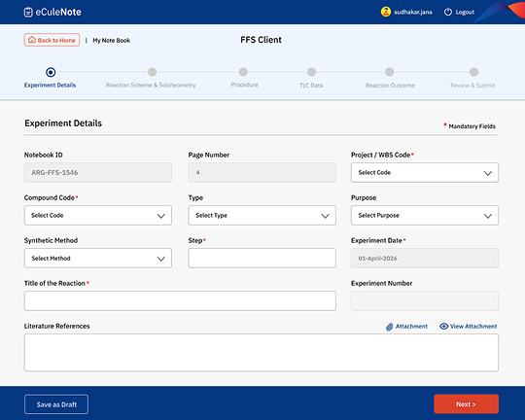Image resolution: width=525 pixels, height=420 pixels.
Task: Focus the Step input field
Action: coord(262,258)
